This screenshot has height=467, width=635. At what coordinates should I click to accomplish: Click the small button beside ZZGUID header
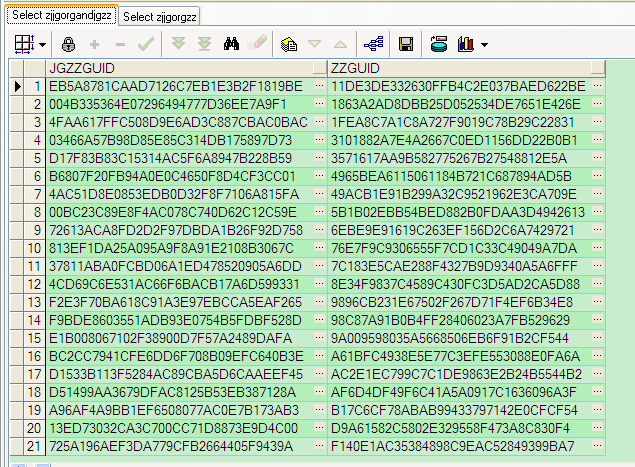click(x=598, y=67)
